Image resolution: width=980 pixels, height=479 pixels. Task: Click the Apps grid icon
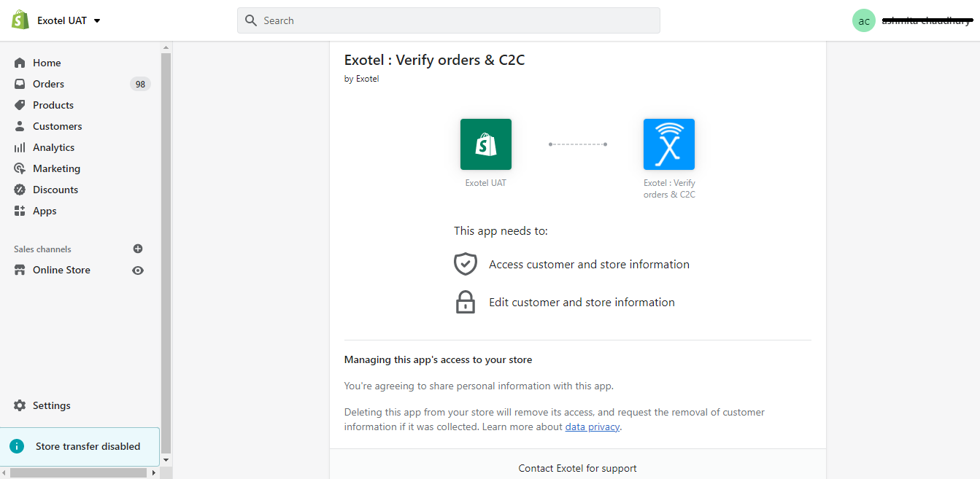click(x=20, y=211)
